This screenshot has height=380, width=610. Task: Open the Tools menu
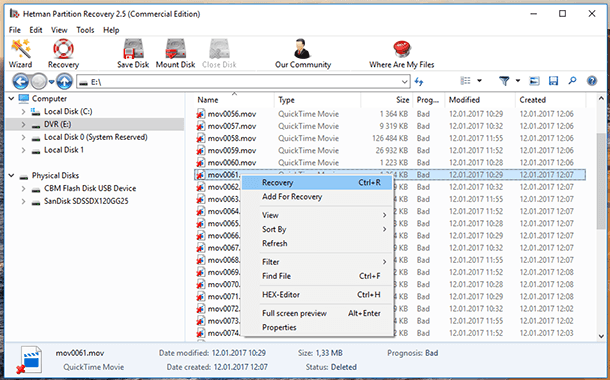click(85, 30)
